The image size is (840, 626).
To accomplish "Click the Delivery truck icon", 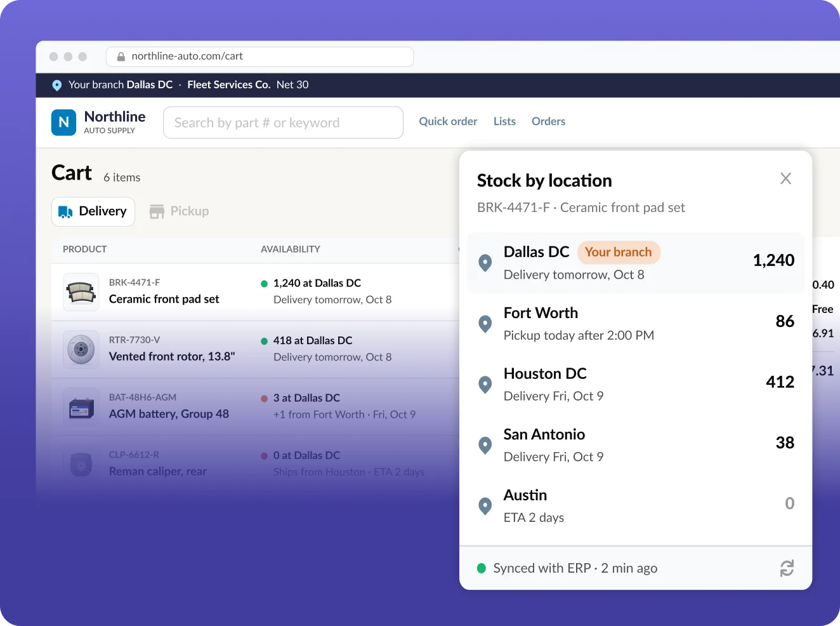I will [x=65, y=212].
